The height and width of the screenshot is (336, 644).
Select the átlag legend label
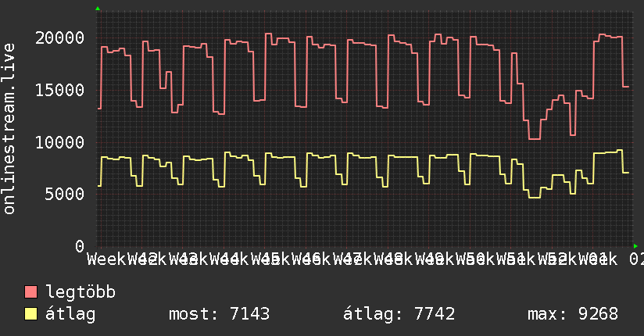click(70, 314)
